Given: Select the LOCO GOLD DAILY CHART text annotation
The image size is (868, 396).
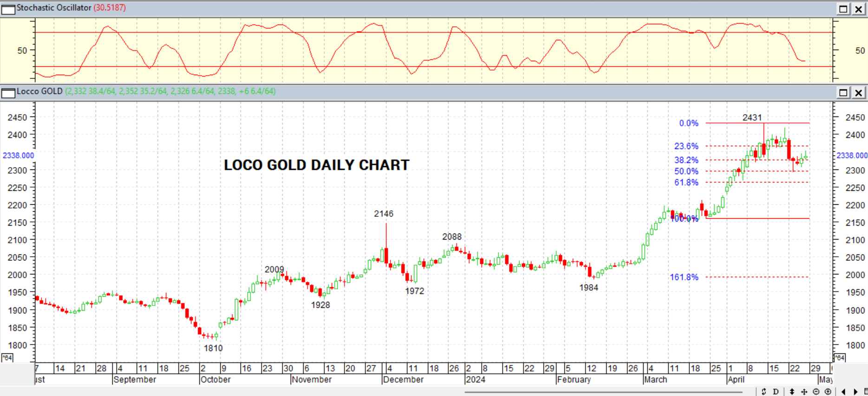Looking at the screenshot, I should (x=317, y=165).
